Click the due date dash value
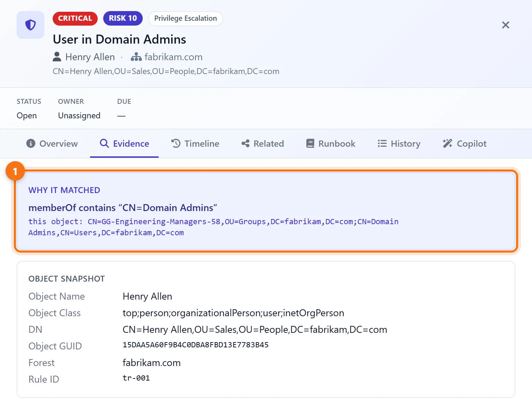The width and height of the screenshot is (532, 402). (121, 116)
